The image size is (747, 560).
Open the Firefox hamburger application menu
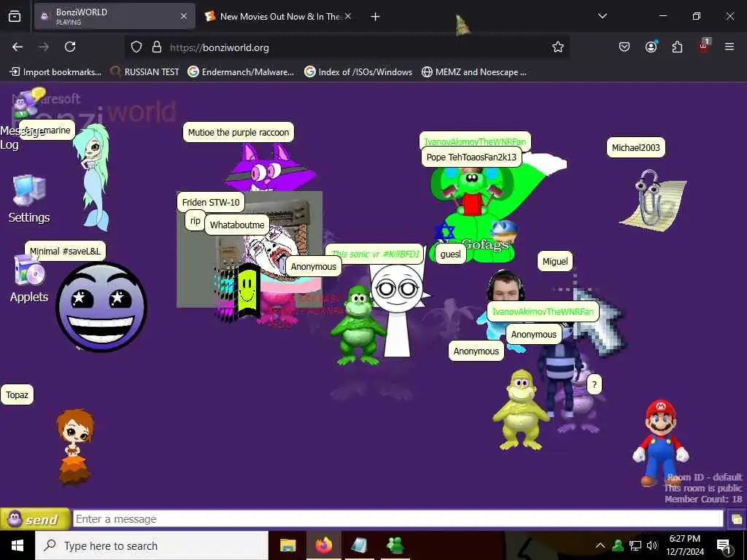click(x=729, y=47)
